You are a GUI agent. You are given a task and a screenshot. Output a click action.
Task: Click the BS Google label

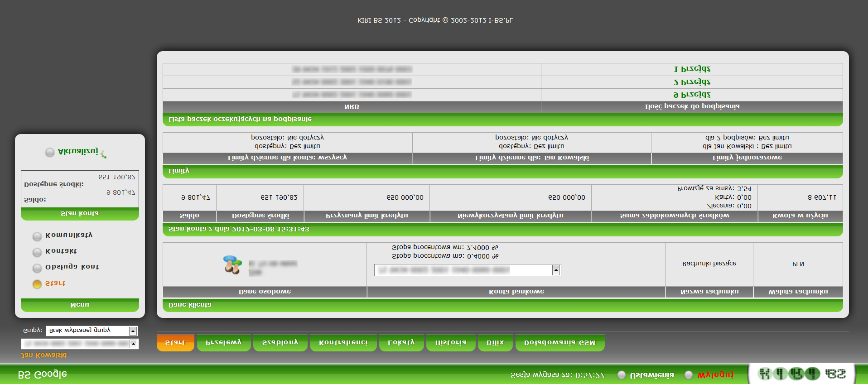pyautogui.click(x=42, y=374)
